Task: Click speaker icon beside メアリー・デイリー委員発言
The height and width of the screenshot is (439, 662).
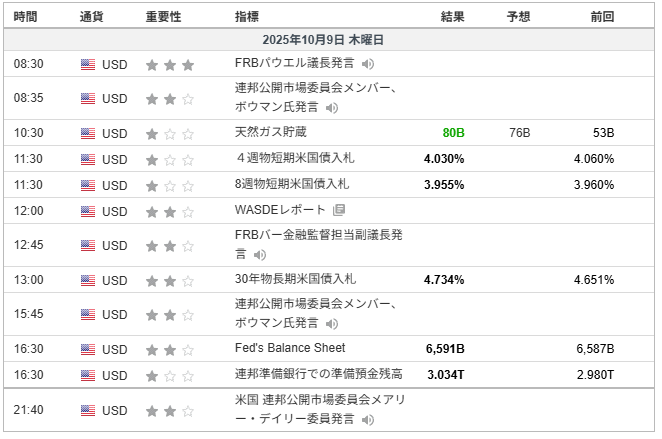Action: click(x=368, y=419)
